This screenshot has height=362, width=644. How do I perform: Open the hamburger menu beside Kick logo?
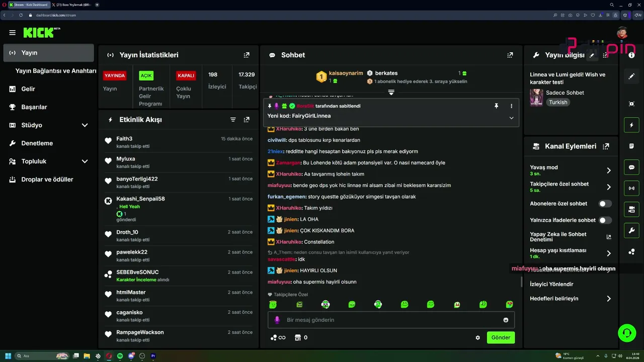coord(12,33)
